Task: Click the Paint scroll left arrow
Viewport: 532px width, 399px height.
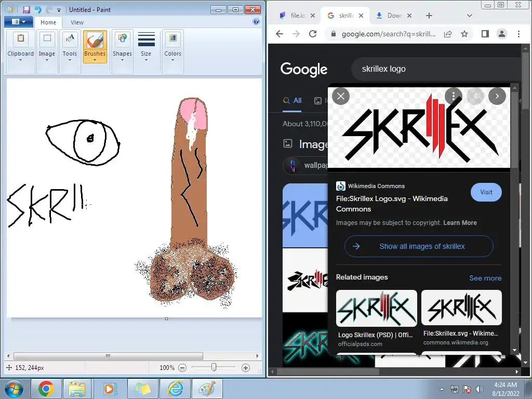Action: [8, 356]
